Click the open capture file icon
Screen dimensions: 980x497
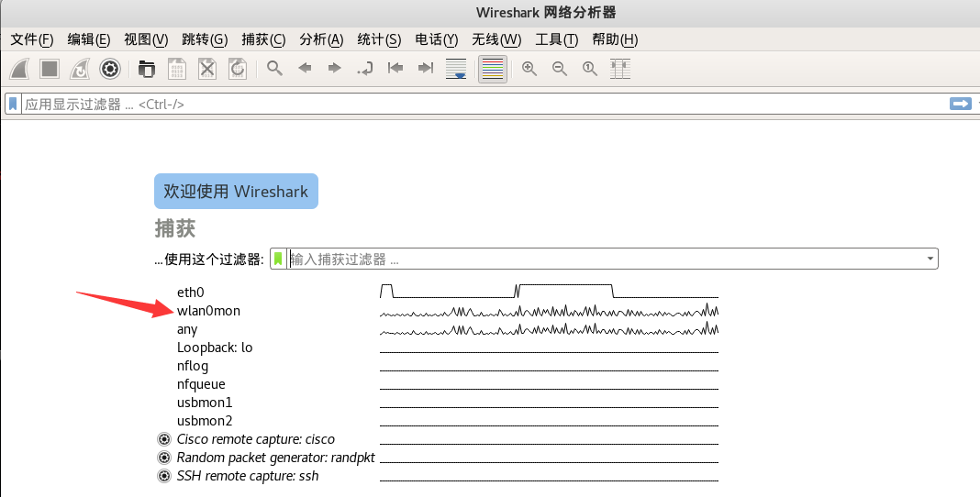pyautogui.click(x=147, y=69)
